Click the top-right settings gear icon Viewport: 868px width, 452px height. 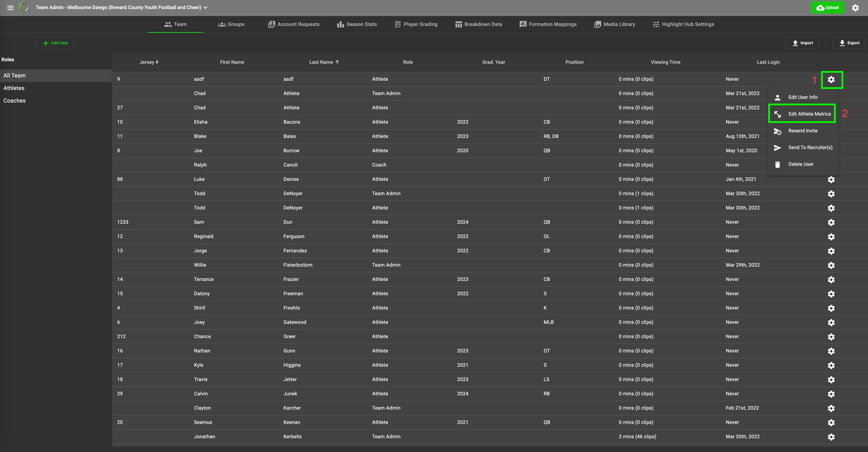pos(855,7)
